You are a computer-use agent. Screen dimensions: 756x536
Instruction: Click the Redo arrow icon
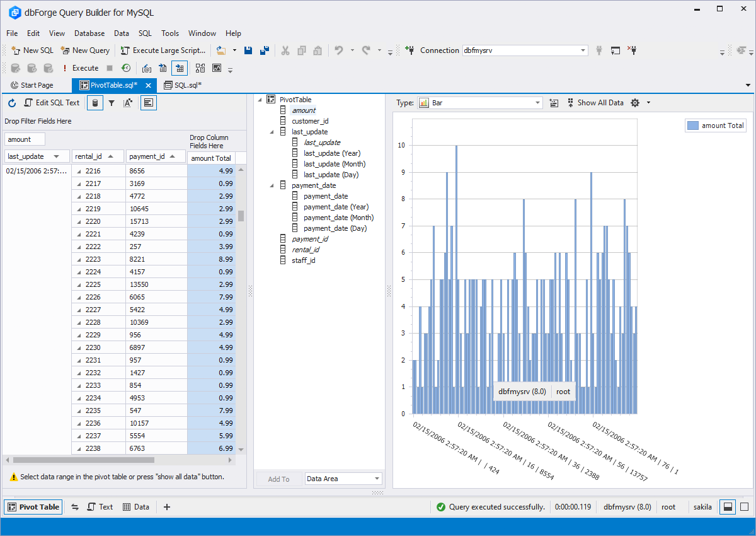pyautogui.click(x=366, y=50)
